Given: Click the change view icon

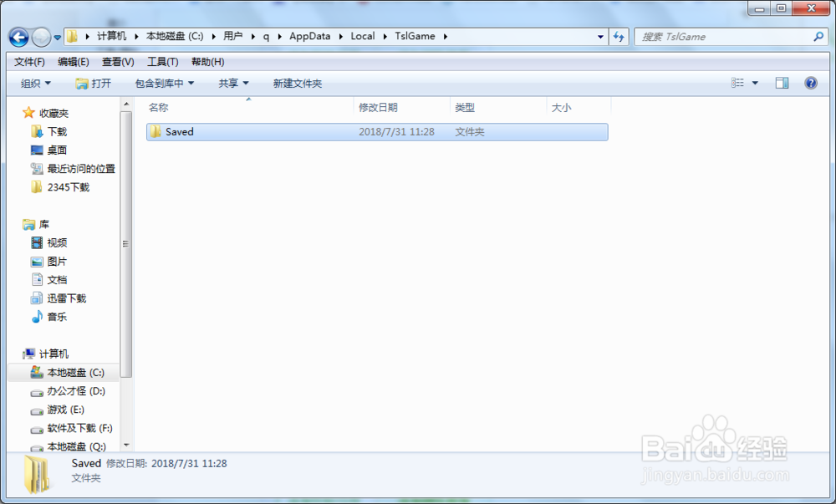Looking at the screenshot, I should click(x=737, y=83).
